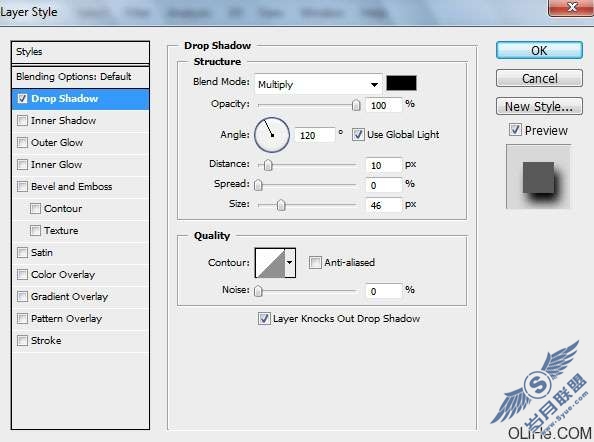Open the Blend Mode Multiply dropdown
Viewport: 594px width, 442px height.
coord(318,84)
